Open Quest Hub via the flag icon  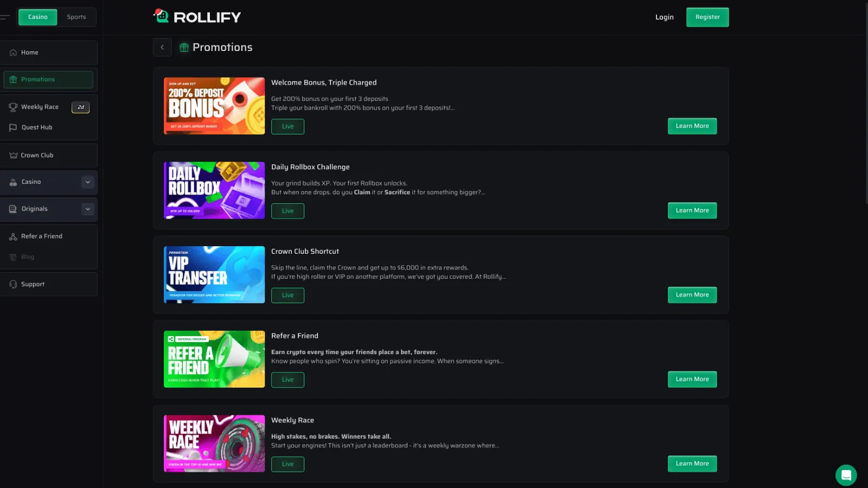[x=13, y=127]
